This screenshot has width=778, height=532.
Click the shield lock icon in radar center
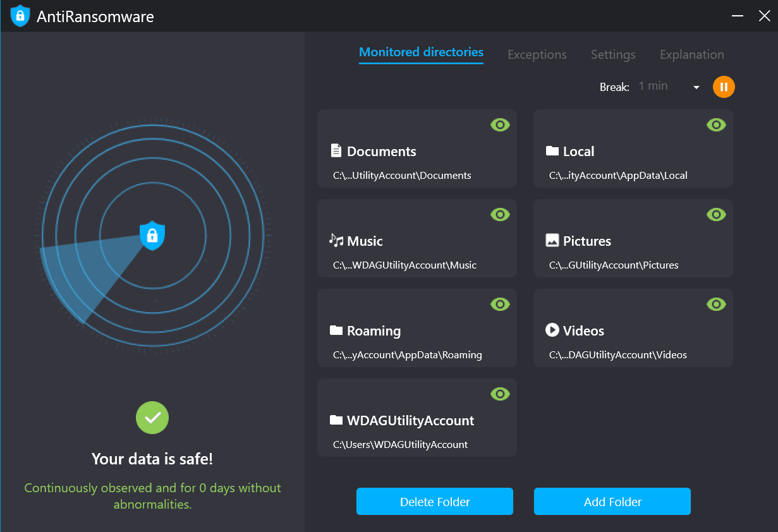click(x=152, y=236)
